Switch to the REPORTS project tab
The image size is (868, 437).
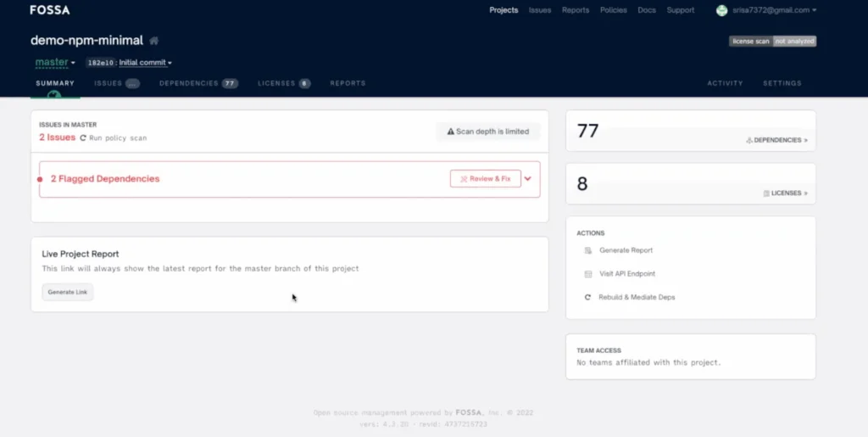[x=348, y=84]
